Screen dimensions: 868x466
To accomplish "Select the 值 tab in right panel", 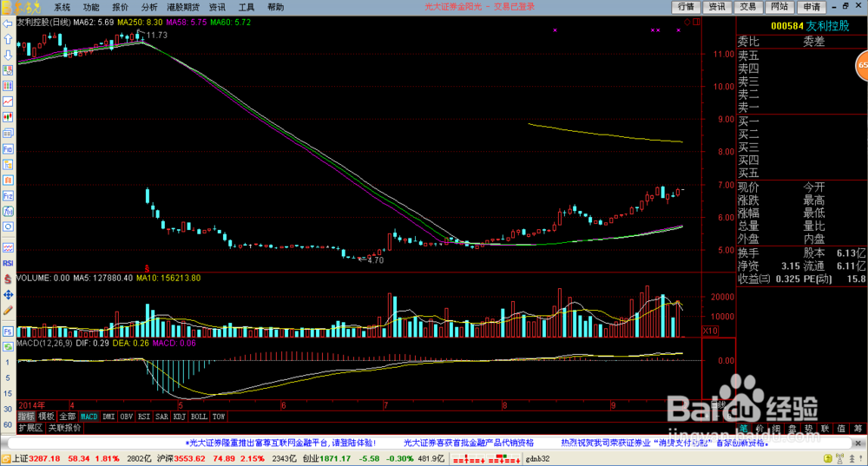I will [x=841, y=429].
